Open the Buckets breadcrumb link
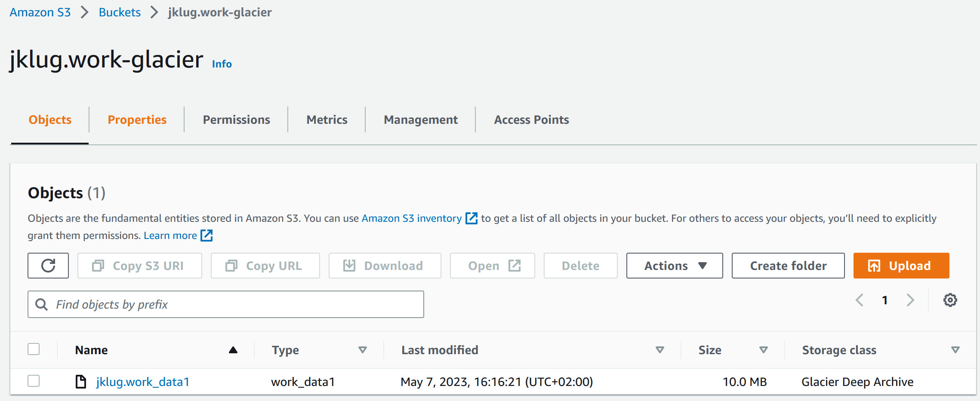The image size is (980, 401). [119, 12]
